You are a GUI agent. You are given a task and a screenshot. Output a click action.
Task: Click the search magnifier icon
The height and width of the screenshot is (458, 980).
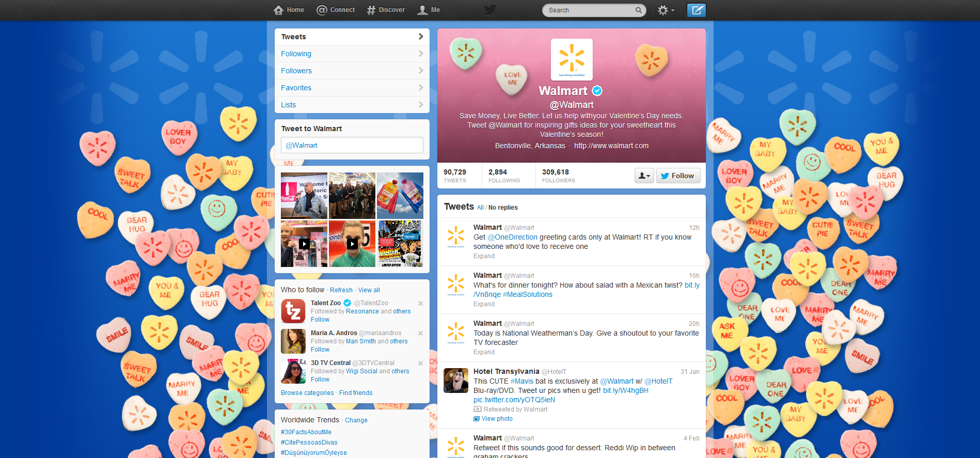(x=639, y=10)
